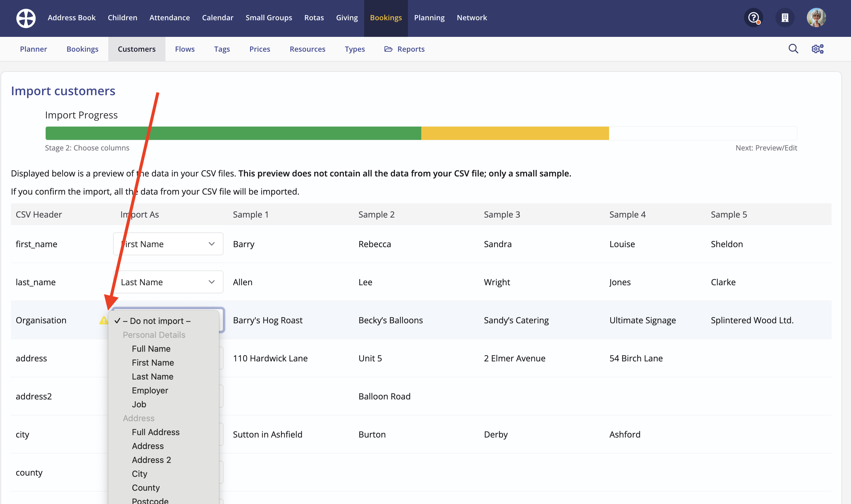Expand the last_name Import As dropdown
This screenshot has height=504, width=851.
(168, 282)
